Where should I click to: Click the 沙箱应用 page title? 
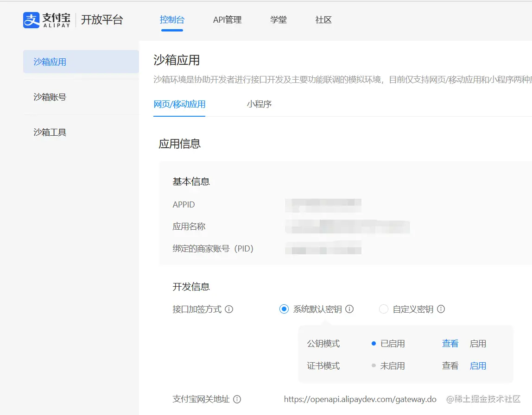tap(177, 60)
